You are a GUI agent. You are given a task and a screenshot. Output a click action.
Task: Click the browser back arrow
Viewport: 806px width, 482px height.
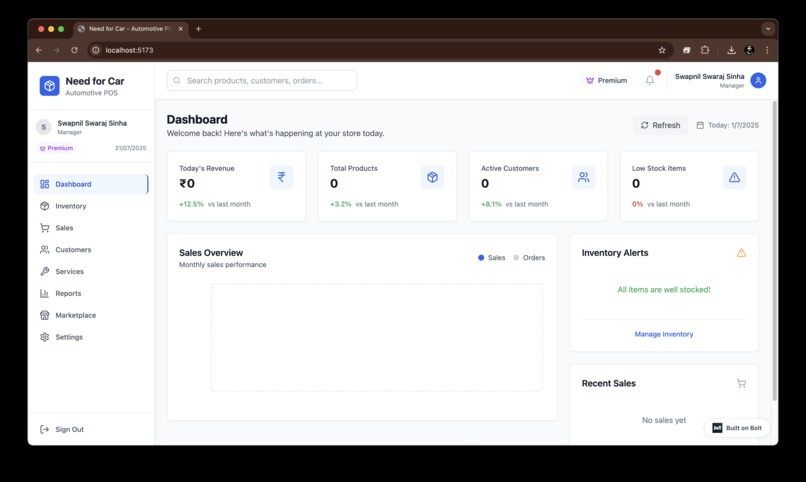(39, 50)
